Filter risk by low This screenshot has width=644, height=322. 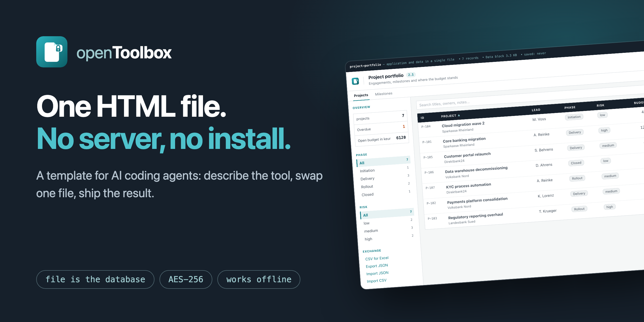tap(388, 222)
